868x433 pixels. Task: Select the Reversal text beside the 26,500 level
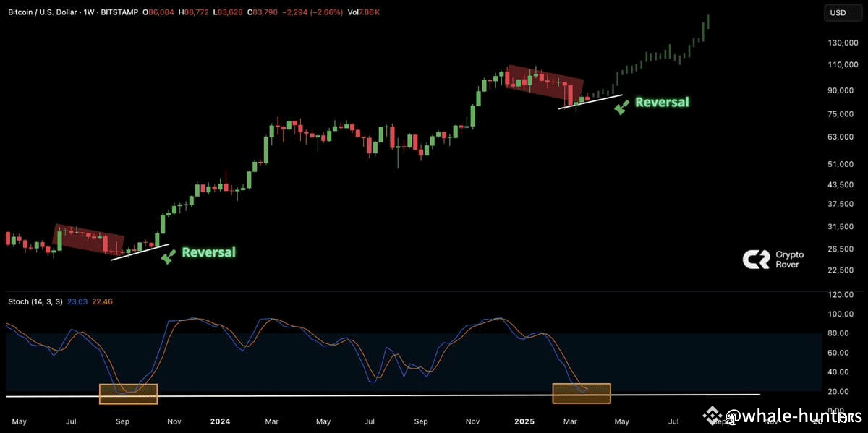(x=208, y=252)
